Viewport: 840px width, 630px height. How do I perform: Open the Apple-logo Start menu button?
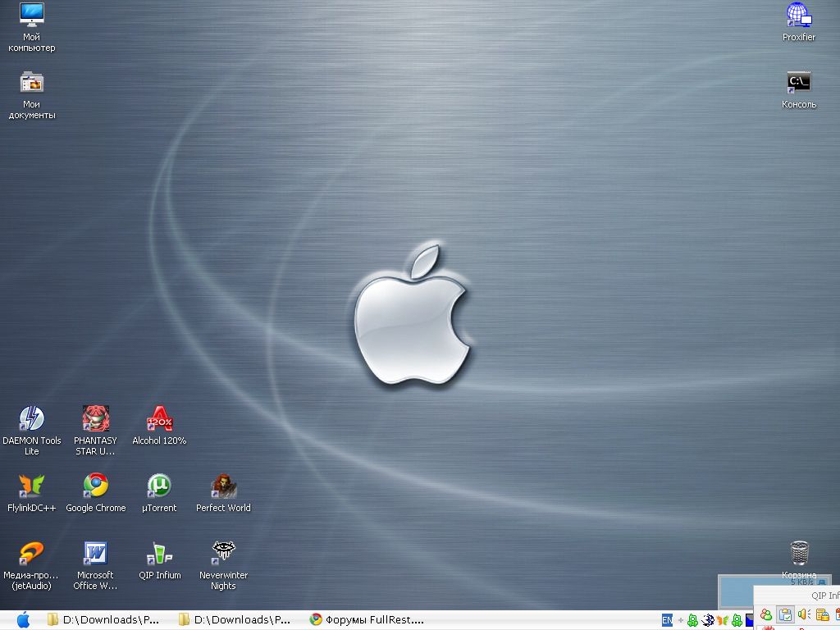tap(23, 620)
